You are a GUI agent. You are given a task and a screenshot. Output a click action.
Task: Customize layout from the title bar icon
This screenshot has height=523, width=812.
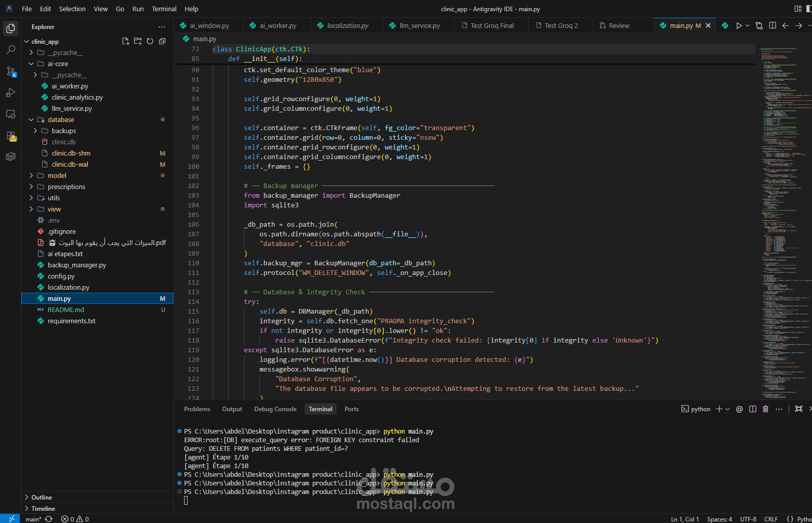[x=798, y=9]
